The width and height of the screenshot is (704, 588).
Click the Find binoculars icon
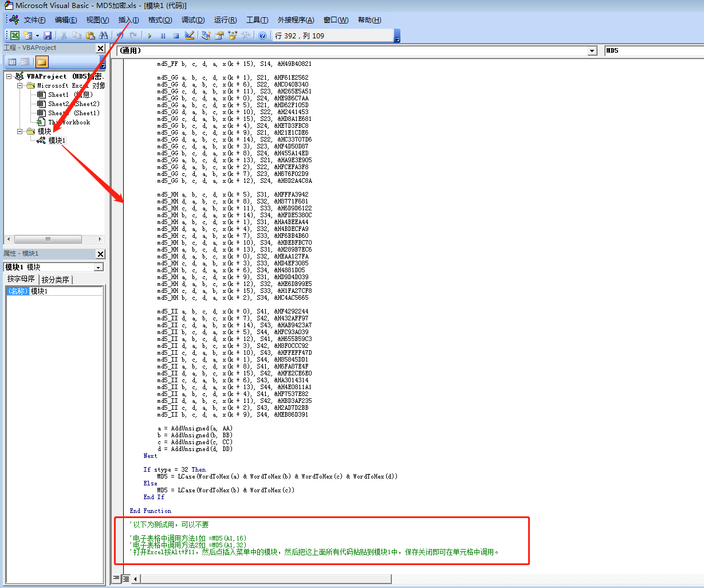coord(104,35)
